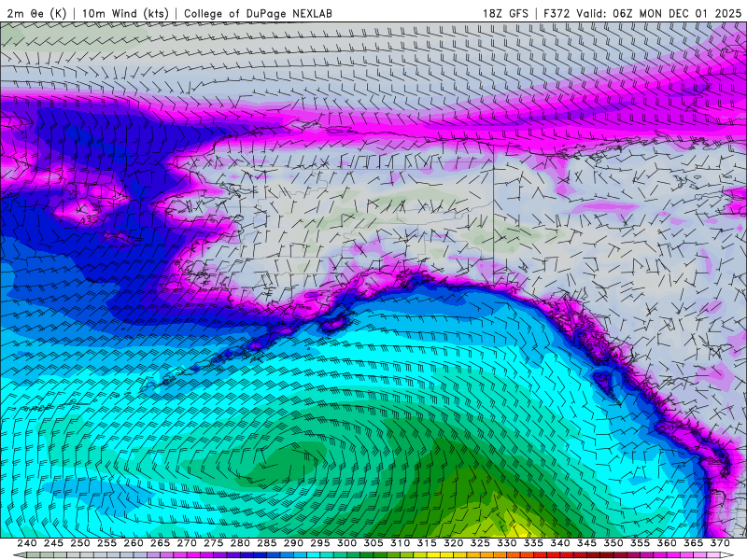Image resolution: width=747 pixels, height=560 pixels.
Task: Click the 290 value on the color scale
Action: pos(293,543)
